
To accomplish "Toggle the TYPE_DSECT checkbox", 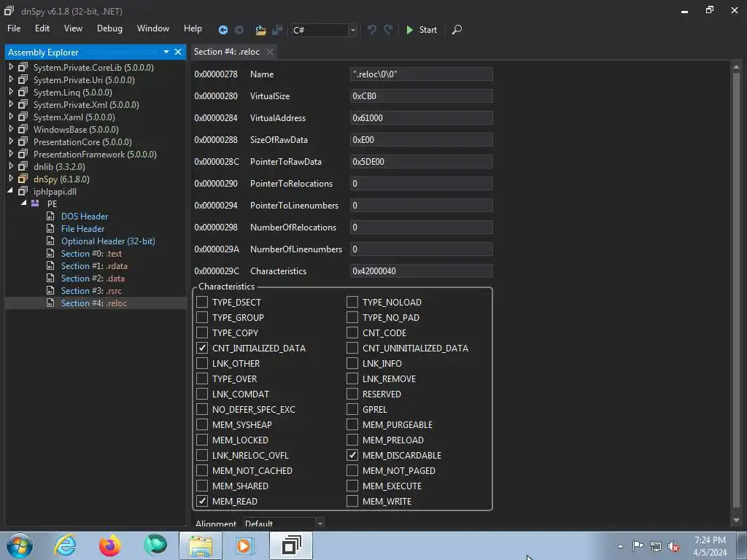I will (202, 302).
